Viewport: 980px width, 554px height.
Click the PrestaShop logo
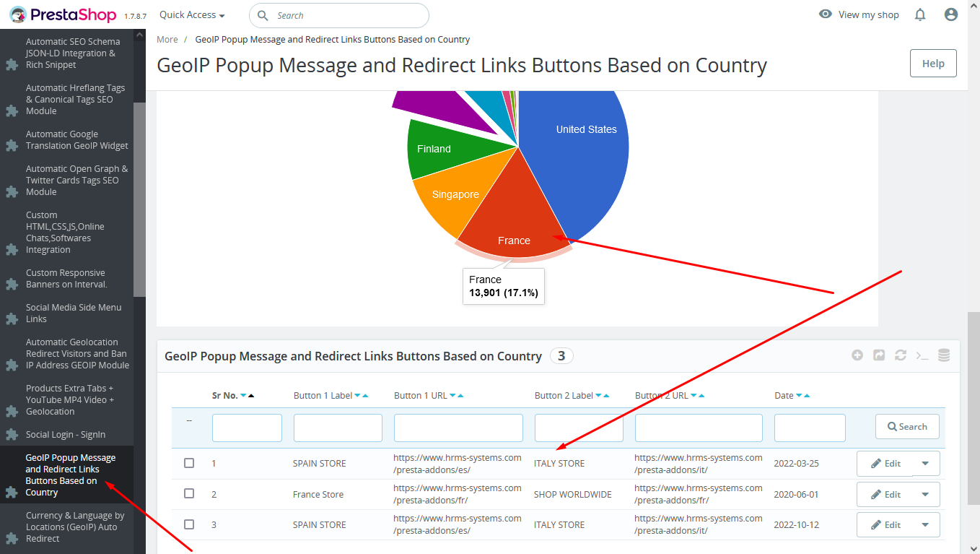(x=64, y=14)
